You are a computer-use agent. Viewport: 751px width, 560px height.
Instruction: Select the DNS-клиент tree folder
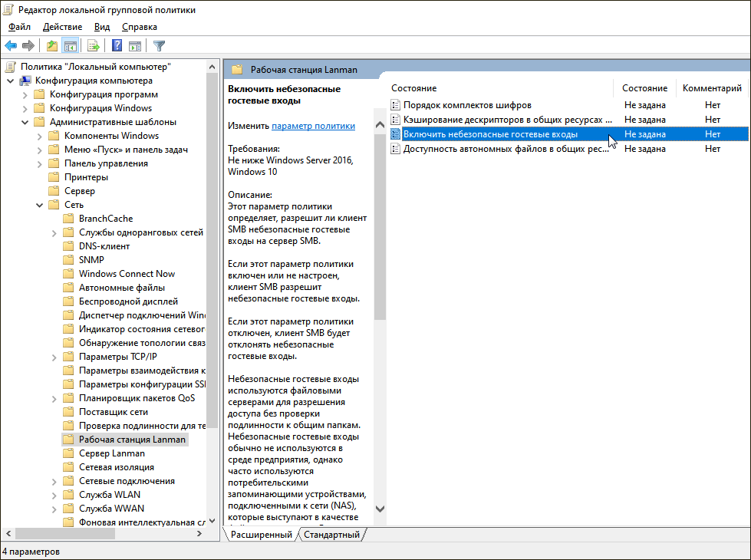[x=104, y=246]
